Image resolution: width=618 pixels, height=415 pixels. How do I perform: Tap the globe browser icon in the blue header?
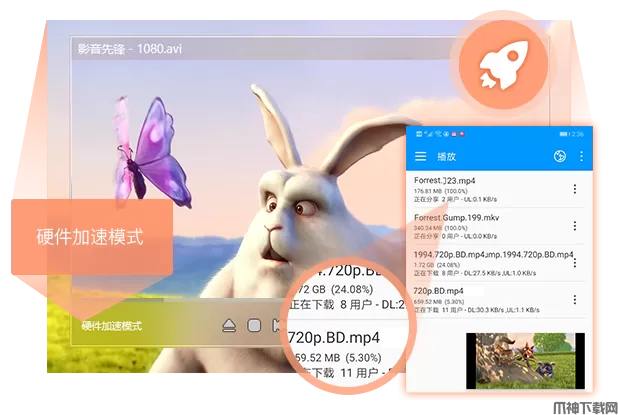(560, 156)
